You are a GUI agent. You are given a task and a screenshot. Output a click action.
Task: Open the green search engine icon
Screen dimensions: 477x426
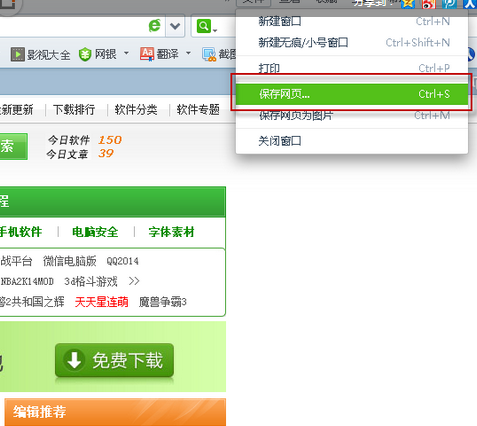[204, 26]
